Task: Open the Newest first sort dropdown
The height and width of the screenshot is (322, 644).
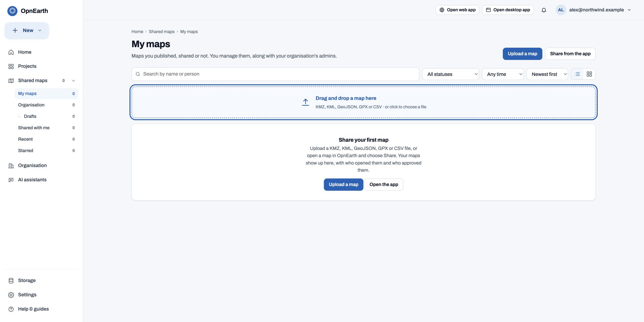Action: 547,74
